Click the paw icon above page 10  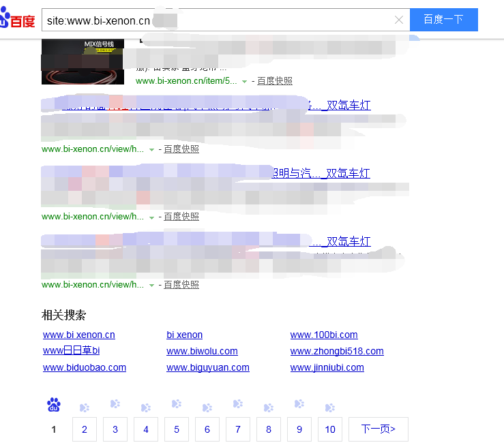[x=330, y=408]
